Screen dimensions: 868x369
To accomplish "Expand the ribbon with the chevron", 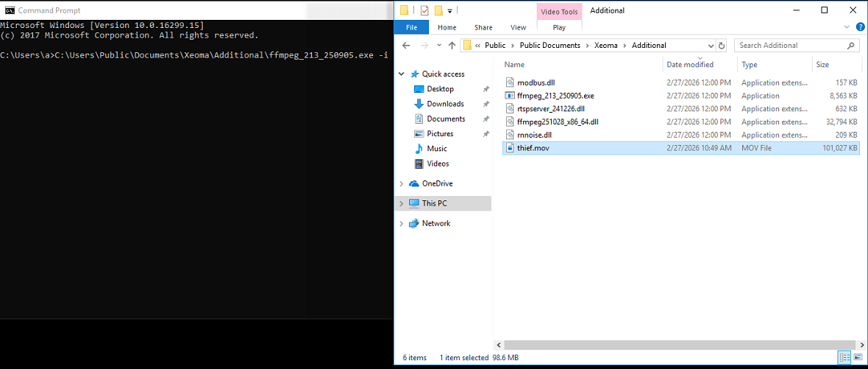I will tap(847, 27).
